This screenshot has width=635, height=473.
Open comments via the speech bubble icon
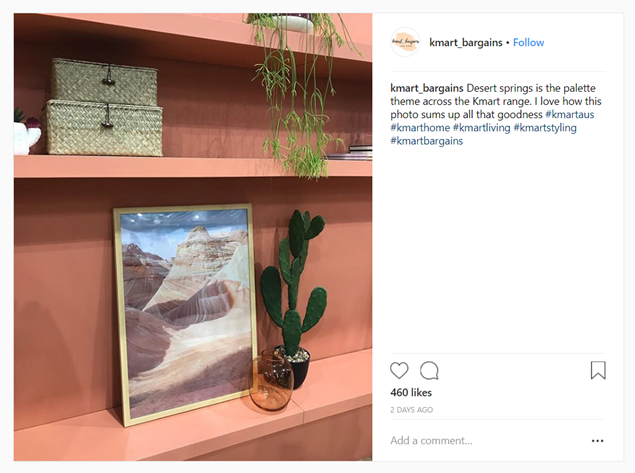pyautogui.click(x=429, y=371)
